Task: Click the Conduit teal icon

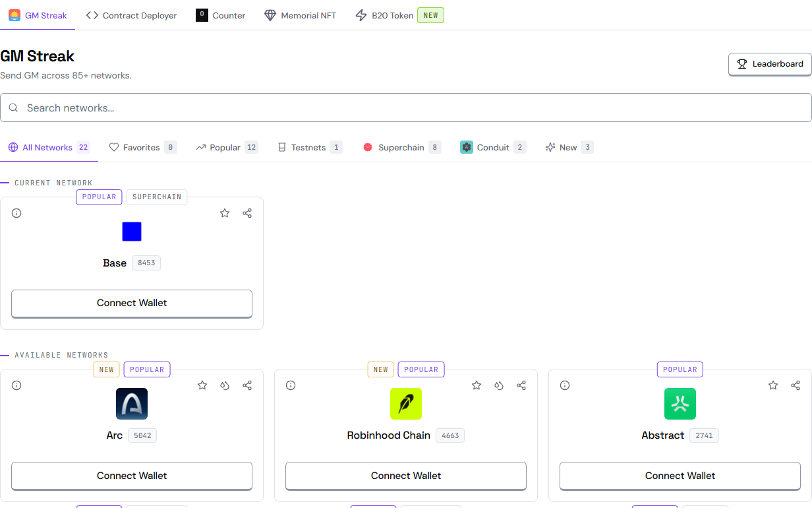Action: (x=467, y=147)
